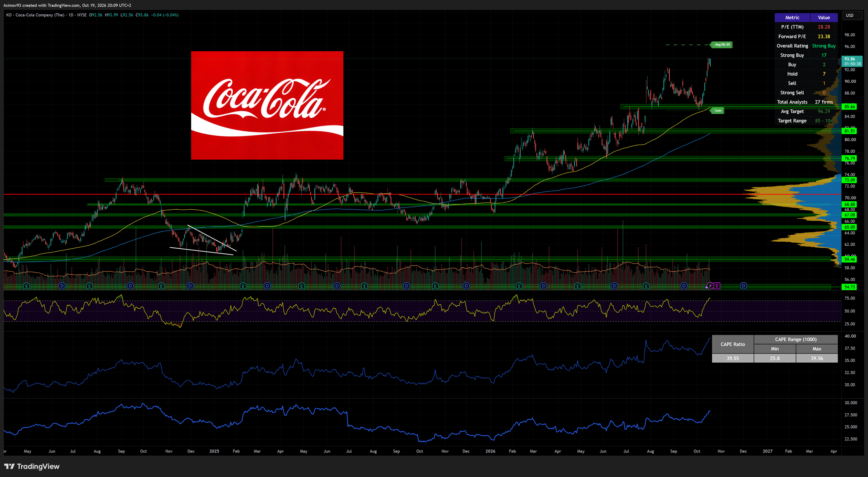Click the 68.88 price level label
868x477 pixels.
(849, 205)
